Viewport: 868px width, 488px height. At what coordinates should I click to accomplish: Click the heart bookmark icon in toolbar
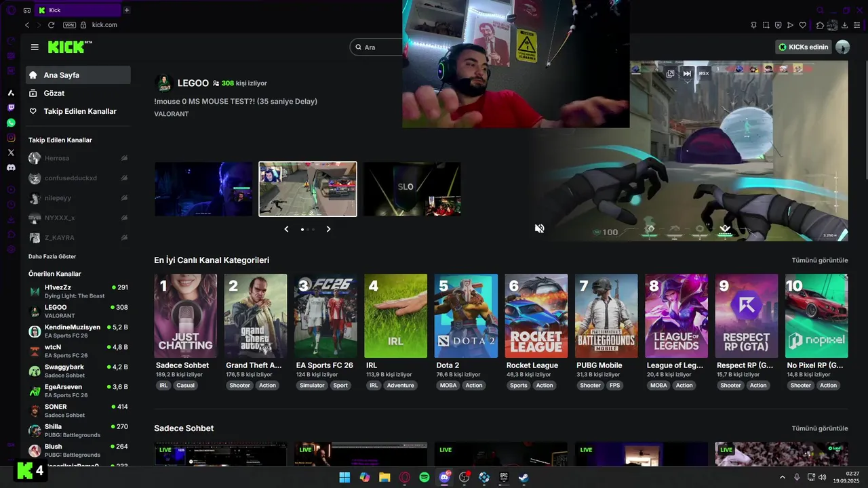[803, 25]
